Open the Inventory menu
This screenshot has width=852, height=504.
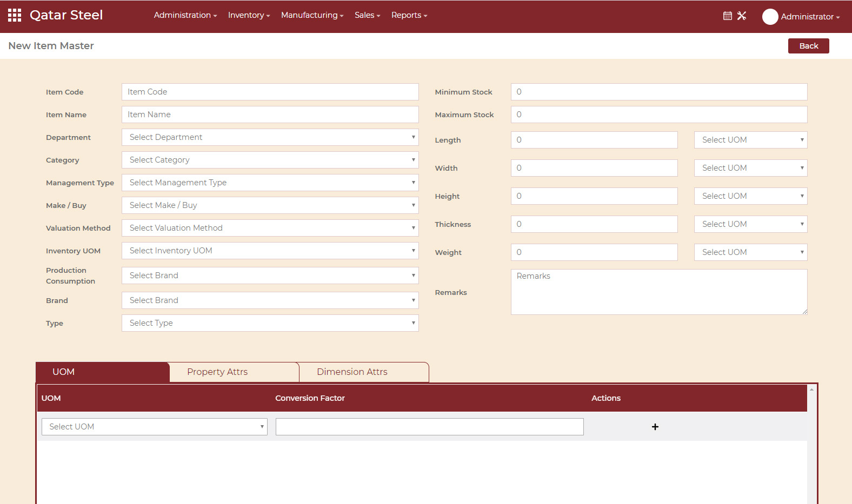tap(249, 15)
